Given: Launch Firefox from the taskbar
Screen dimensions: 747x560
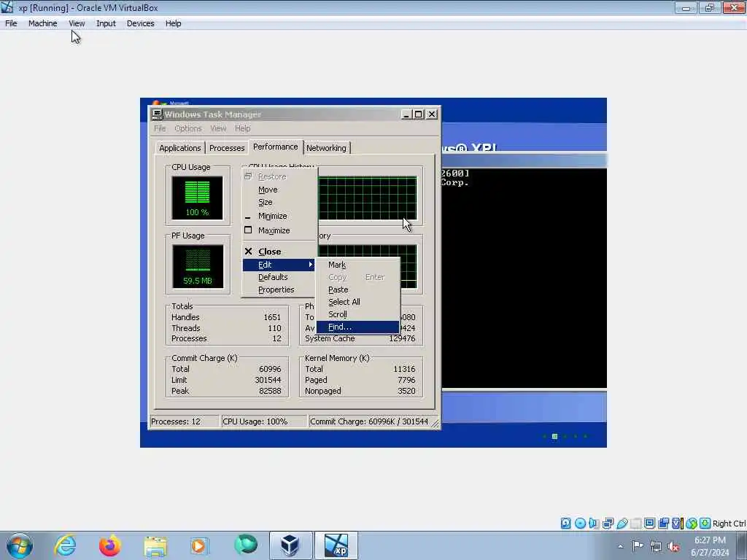Looking at the screenshot, I should [110, 545].
